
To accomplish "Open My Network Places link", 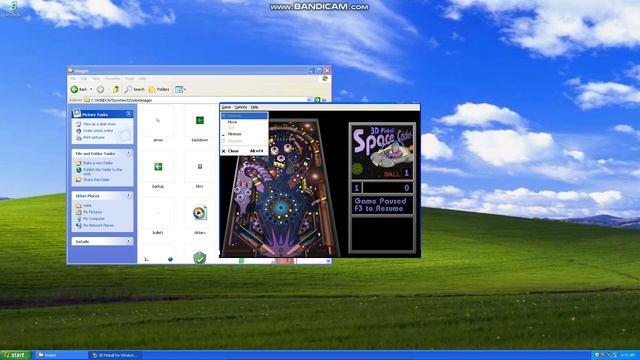I will (x=95, y=225).
